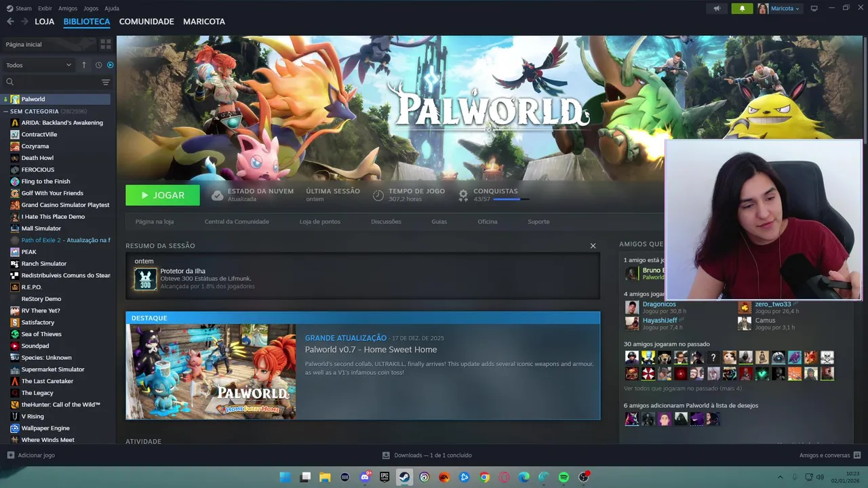
Task: Open Epic Games launcher from taskbar
Action: pos(384,477)
